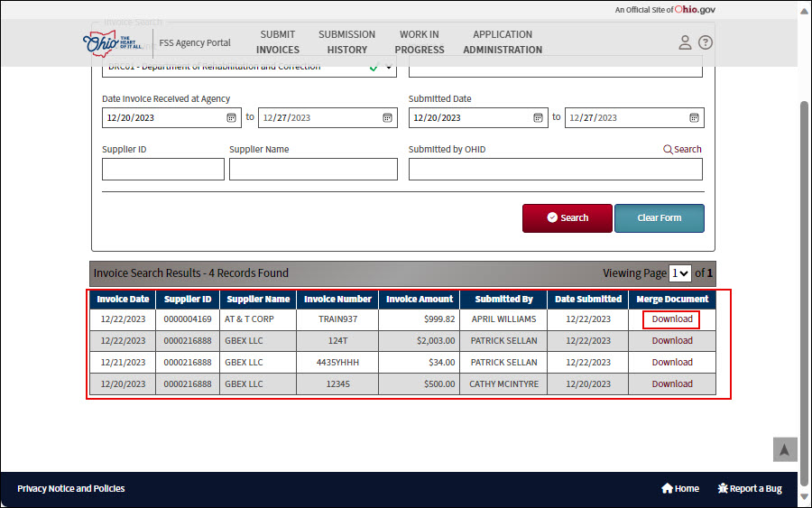Select the CATHY MCINTYRE cell
The image size is (812, 508).
[x=503, y=384]
